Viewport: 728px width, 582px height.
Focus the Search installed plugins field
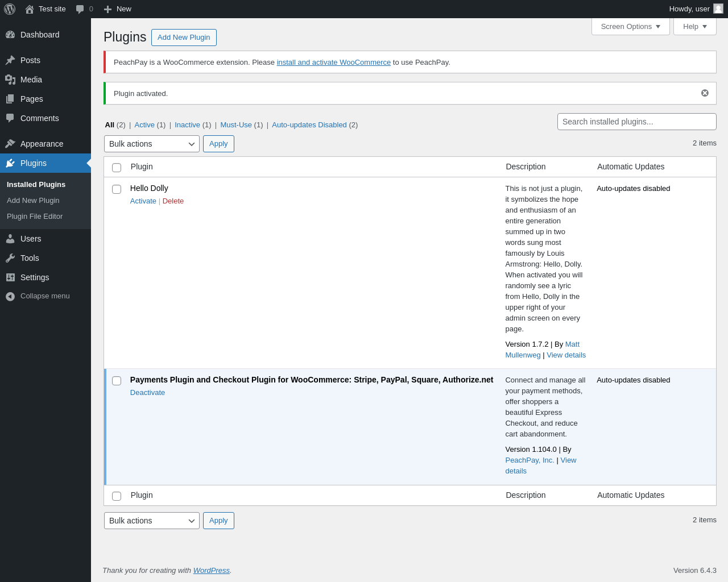pos(637,122)
